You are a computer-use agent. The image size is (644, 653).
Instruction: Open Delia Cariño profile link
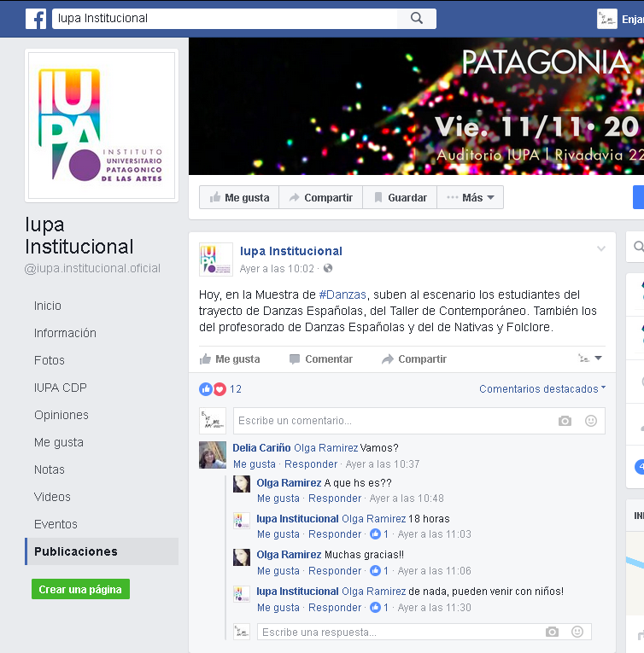[261, 448]
